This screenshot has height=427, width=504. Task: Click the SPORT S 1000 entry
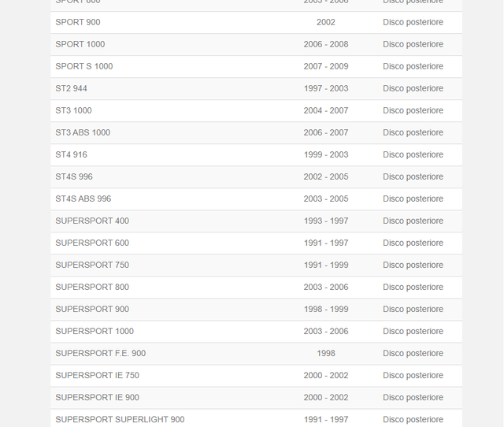coord(83,66)
